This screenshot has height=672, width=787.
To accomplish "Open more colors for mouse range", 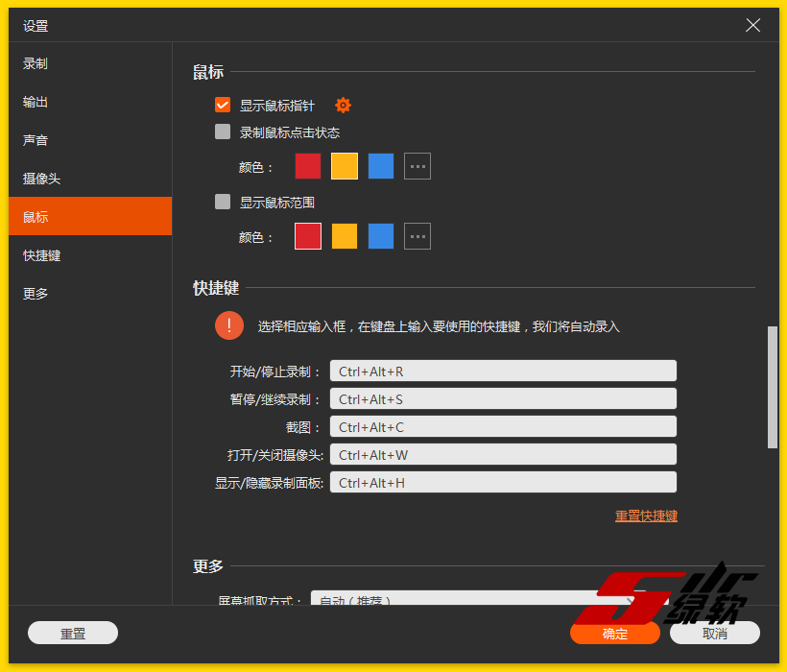I will click(417, 236).
